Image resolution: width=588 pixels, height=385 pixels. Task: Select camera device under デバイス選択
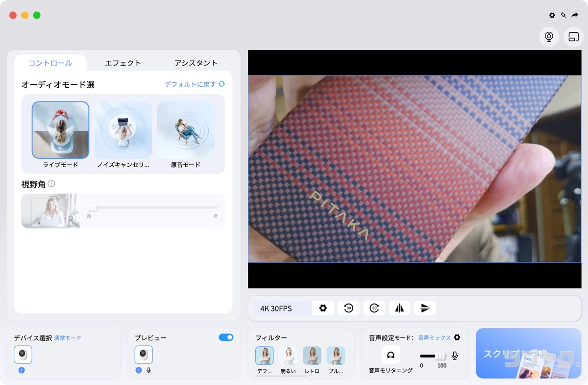point(23,355)
